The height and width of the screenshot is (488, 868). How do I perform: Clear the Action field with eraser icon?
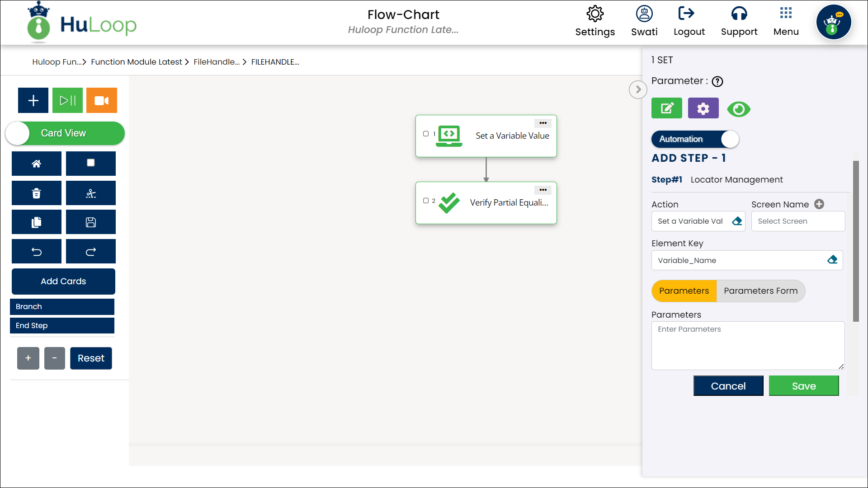pyautogui.click(x=737, y=221)
